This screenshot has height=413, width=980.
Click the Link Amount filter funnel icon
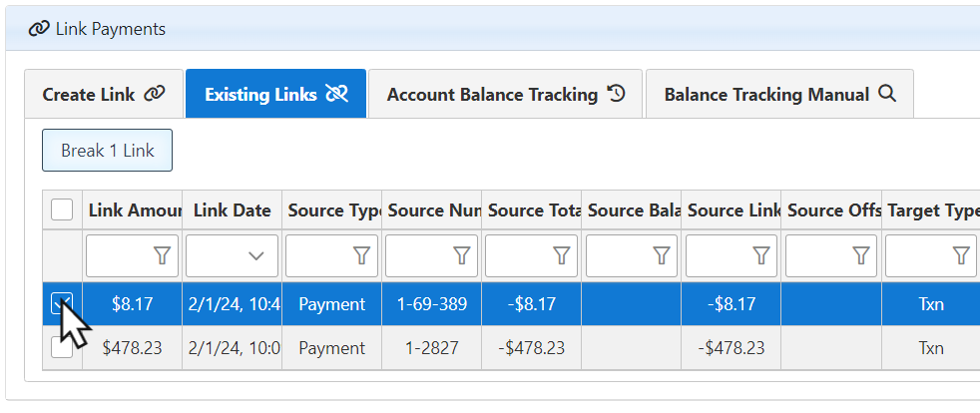pyautogui.click(x=162, y=256)
